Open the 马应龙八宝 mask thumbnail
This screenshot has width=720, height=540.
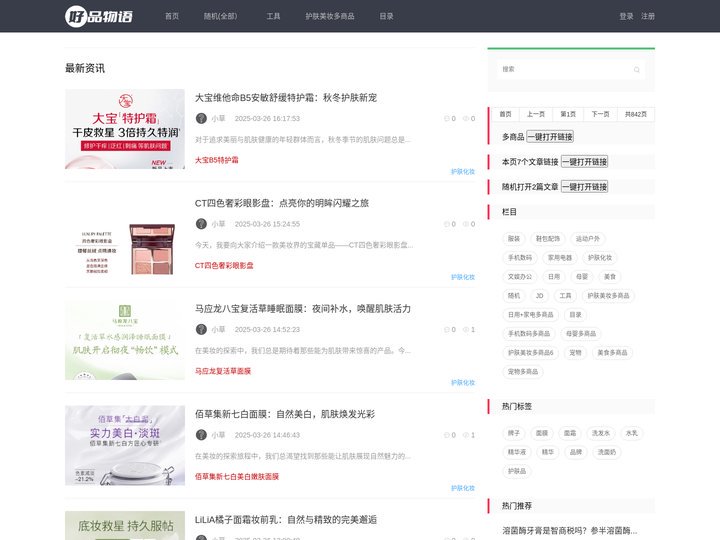(125, 340)
